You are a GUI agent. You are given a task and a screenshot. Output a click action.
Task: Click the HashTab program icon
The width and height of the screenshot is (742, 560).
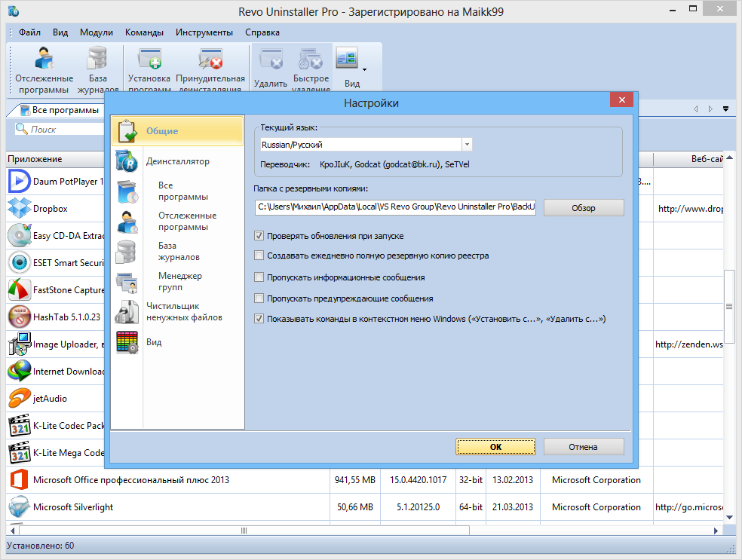click(x=20, y=317)
